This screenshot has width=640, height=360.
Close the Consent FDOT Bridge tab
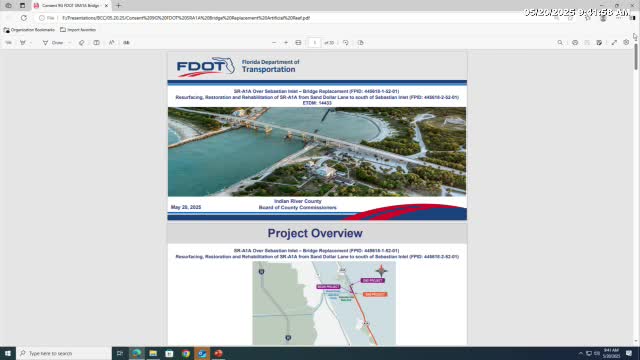click(x=106, y=6)
